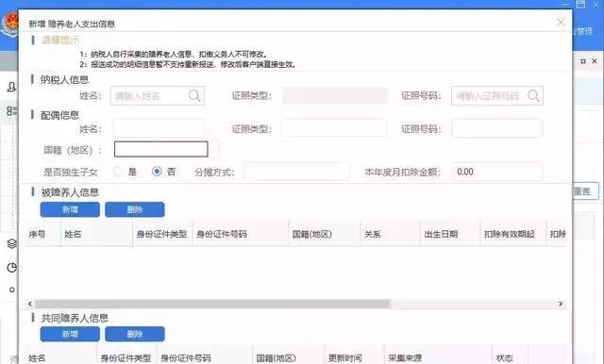The image size is (604, 364).
Task: Click the right arrow of the table scrollbar
Action: click(561, 304)
